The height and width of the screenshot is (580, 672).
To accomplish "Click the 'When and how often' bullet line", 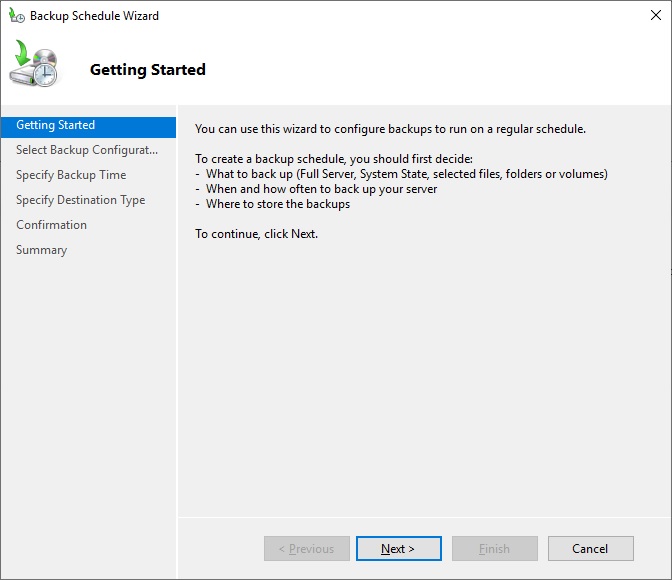I will pos(316,189).
